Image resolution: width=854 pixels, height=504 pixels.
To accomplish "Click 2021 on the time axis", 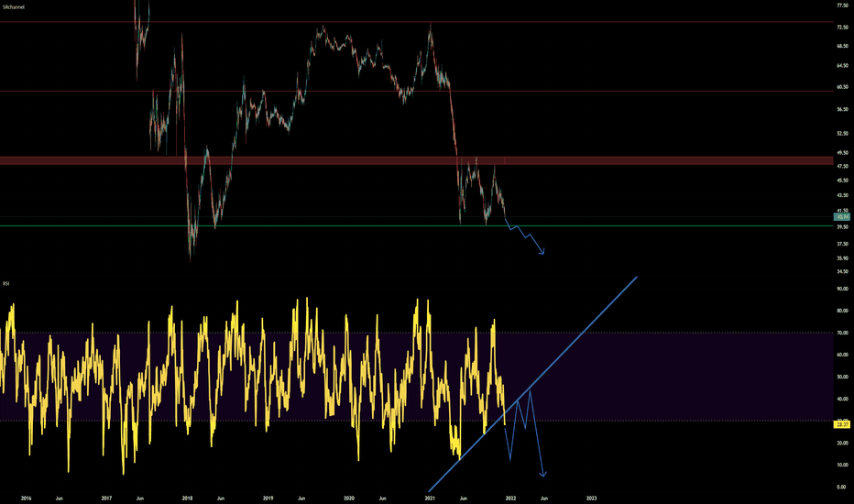I will click(x=430, y=498).
